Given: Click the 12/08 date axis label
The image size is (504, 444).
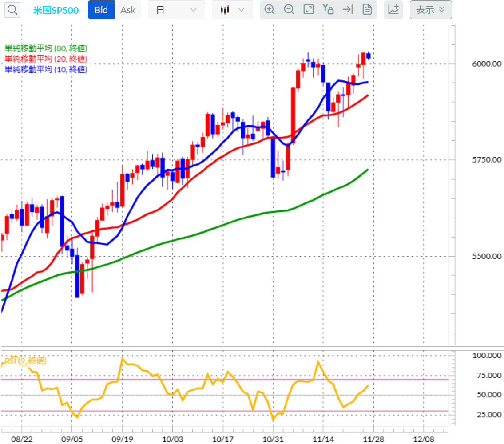Looking at the screenshot, I should 424,439.
